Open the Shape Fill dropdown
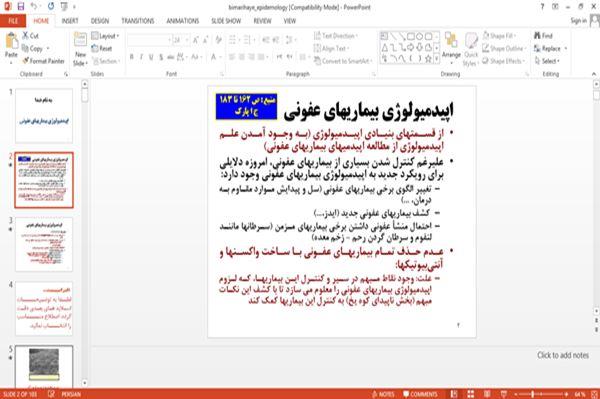 [499, 36]
